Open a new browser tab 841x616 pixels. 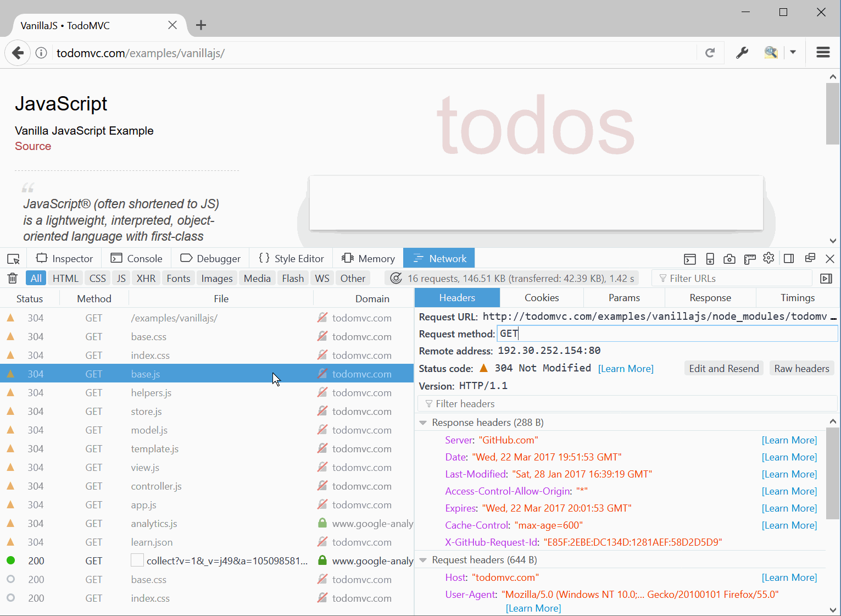[x=201, y=25]
